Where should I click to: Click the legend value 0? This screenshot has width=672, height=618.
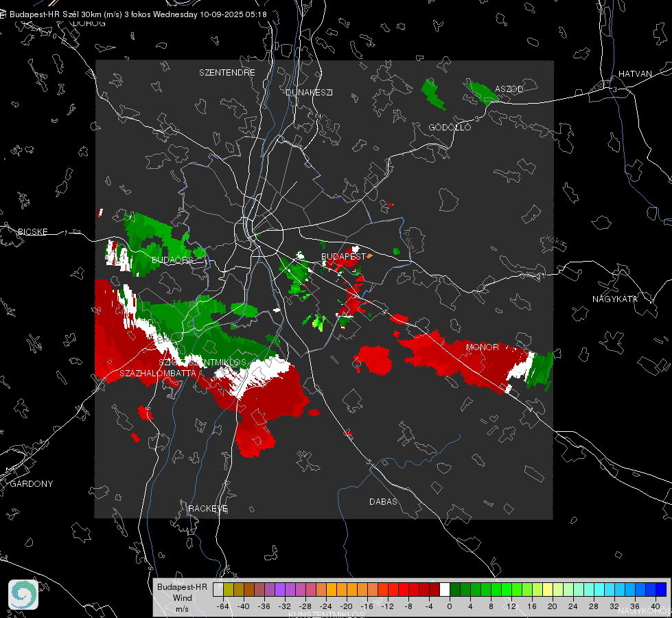tap(450, 606)
